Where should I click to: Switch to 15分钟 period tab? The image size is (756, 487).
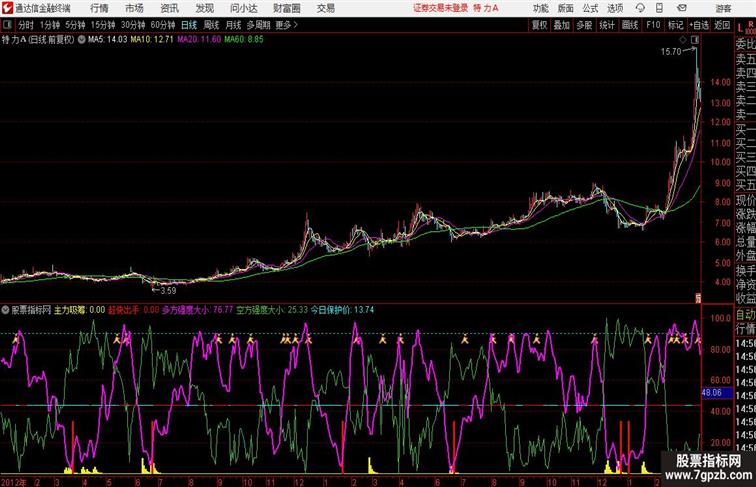coord(103,25)
